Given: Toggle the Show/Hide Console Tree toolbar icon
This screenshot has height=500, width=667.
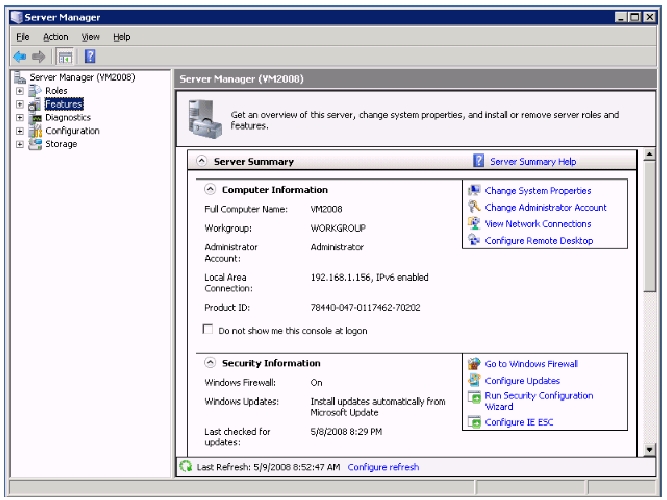Looking at the screenshot, I should tap(65, 57).
